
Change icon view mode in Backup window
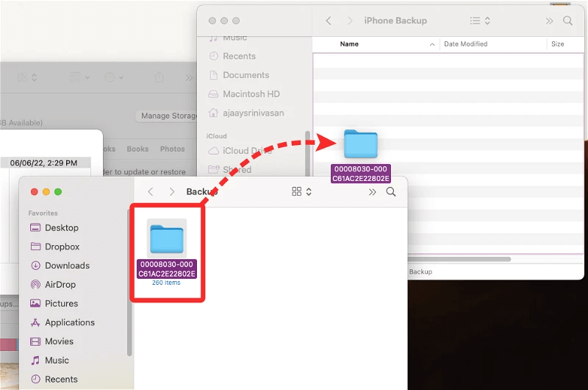pos(301,192)
